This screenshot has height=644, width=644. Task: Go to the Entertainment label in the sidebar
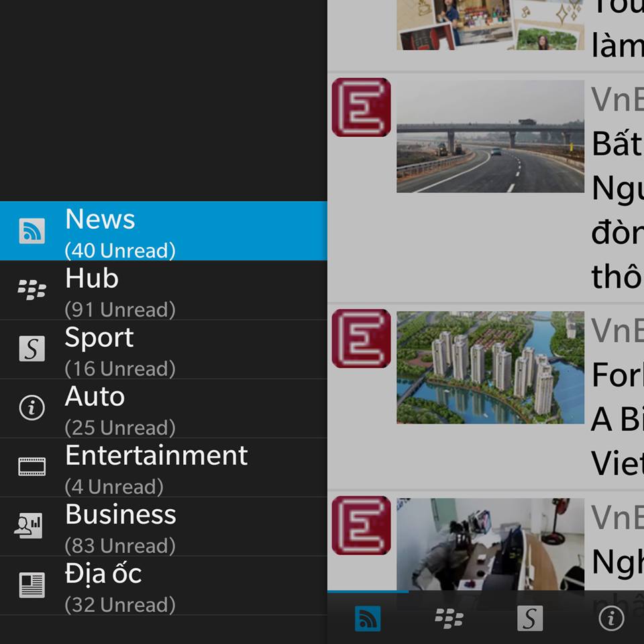[156, 455]
